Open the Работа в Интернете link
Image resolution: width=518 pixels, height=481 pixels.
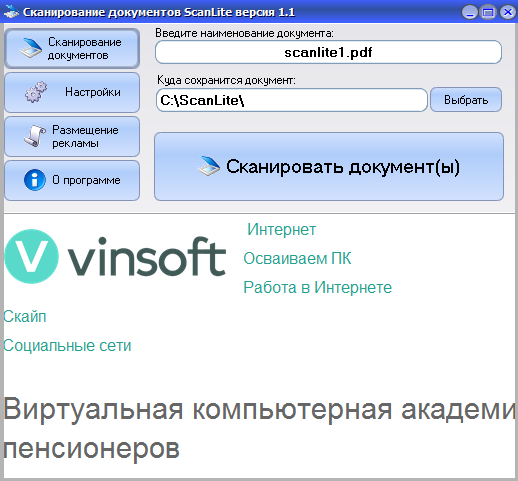click(317, 287)
